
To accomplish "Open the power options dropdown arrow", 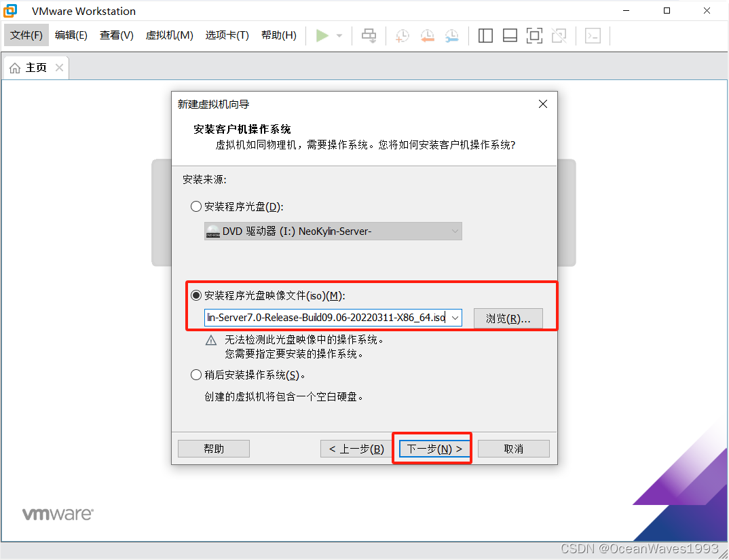I will [339, 36].
